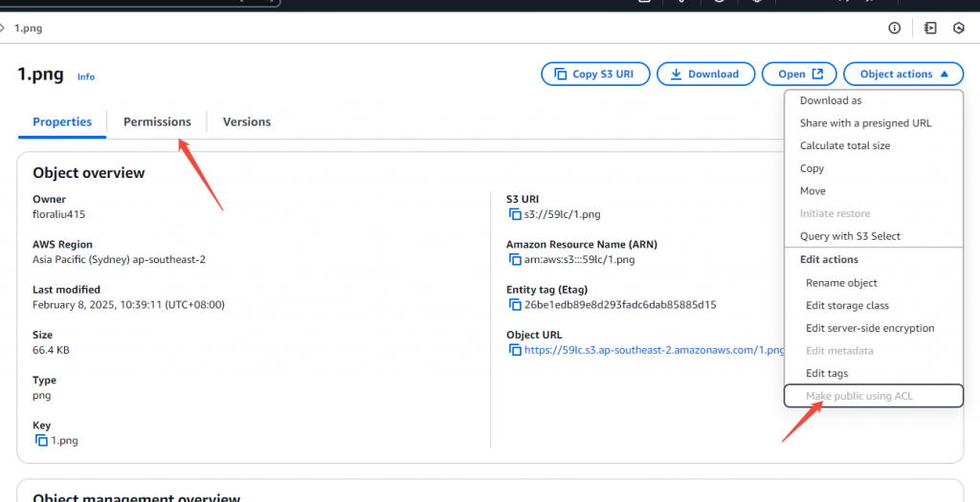Switch to the Versions tab
Image resolution: width=980 pixels, height=502 pixels.
247,121
